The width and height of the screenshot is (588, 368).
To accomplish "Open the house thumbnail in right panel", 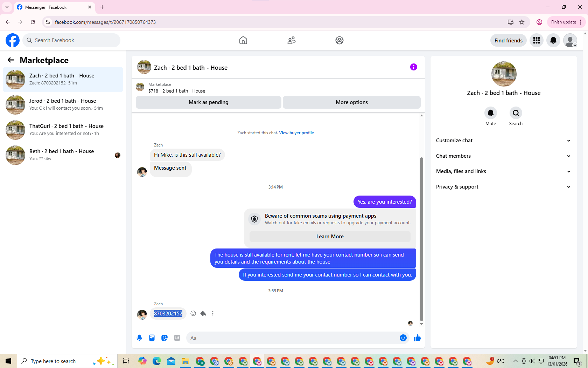I will coord(504,74).
